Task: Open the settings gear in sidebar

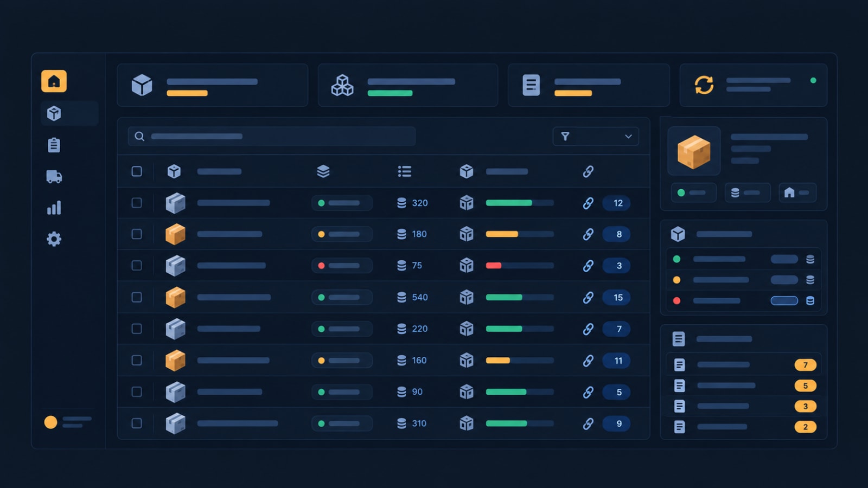Action: point(54,239)
